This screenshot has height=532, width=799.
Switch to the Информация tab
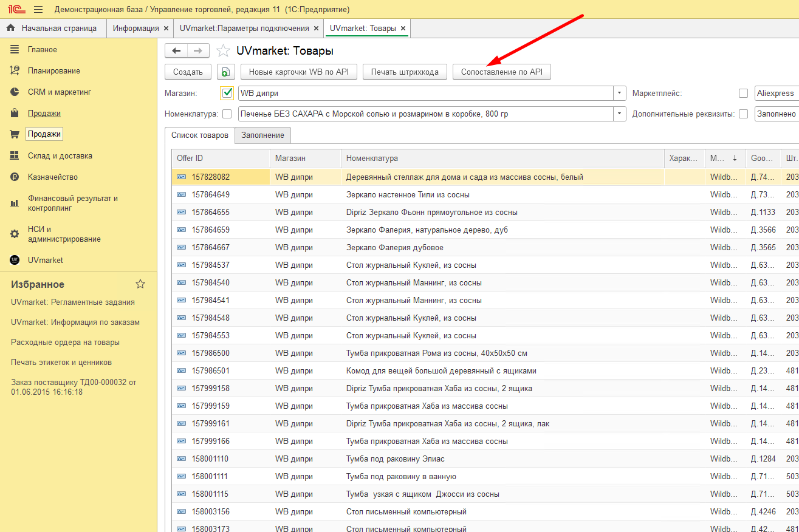135,28
